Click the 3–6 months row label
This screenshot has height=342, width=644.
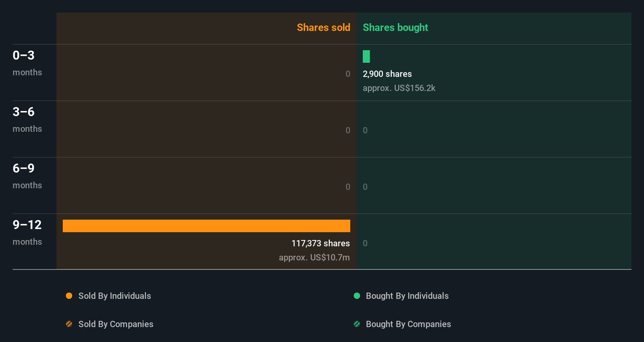[x=27, y=119]
